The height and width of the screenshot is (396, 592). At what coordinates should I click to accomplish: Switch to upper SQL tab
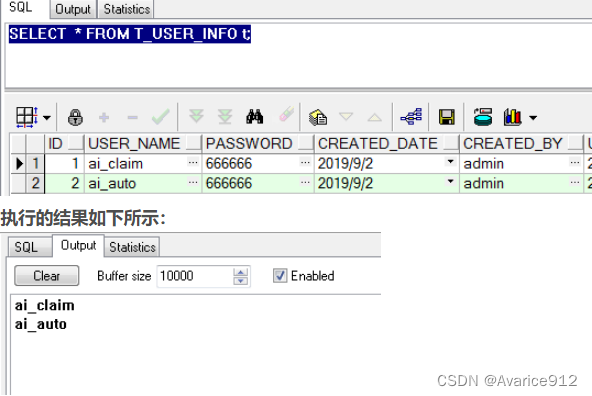pyautogui.click(x=21, y=7)
